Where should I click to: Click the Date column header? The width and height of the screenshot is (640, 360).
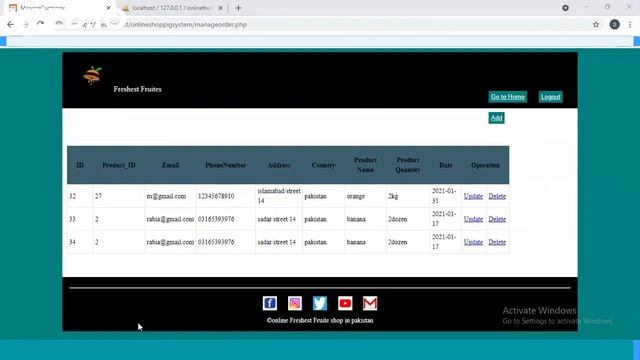(x=446, y=165)
